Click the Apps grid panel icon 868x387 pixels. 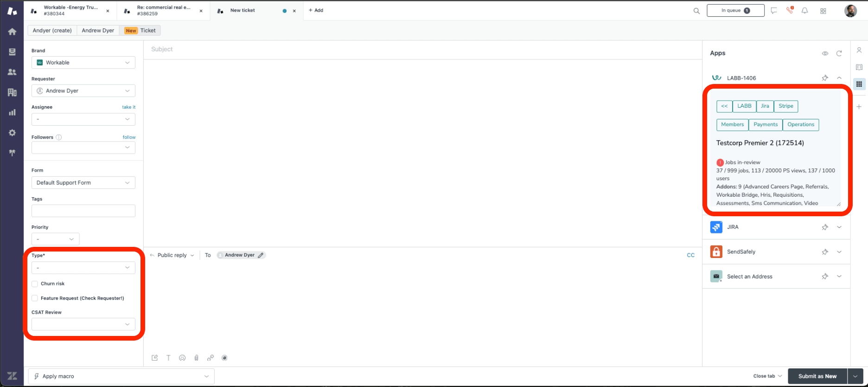[859, 84]
